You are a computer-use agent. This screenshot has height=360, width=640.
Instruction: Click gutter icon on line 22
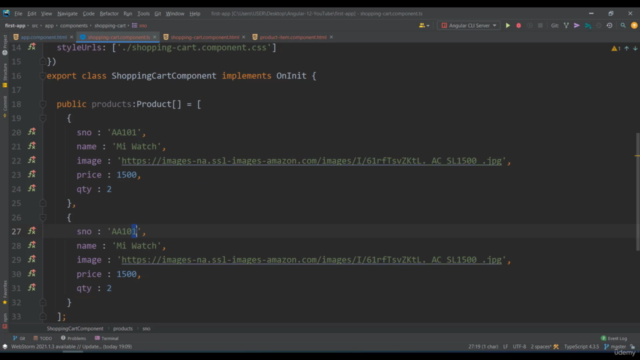(x=31, y=160)
